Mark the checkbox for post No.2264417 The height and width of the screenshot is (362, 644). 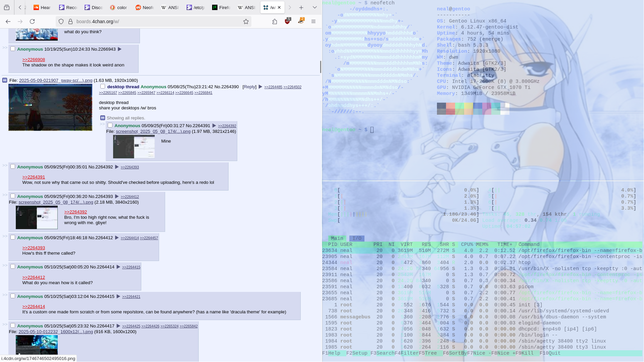[13, 326]
